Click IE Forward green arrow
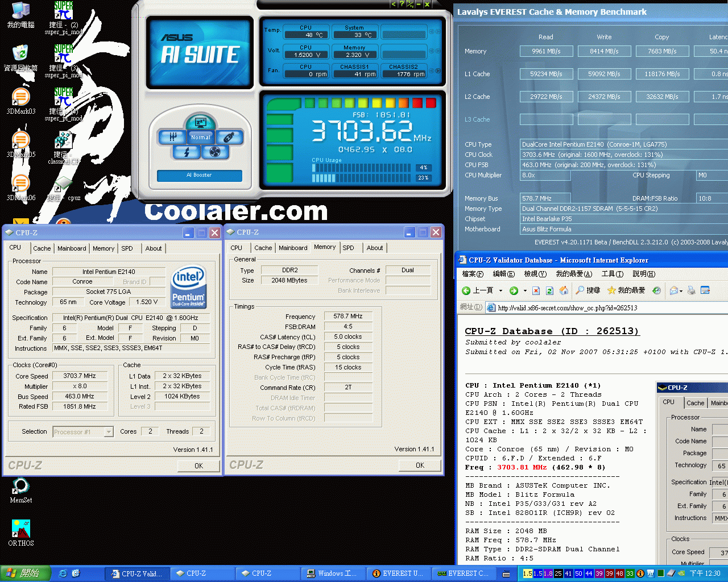 (514, 290)
